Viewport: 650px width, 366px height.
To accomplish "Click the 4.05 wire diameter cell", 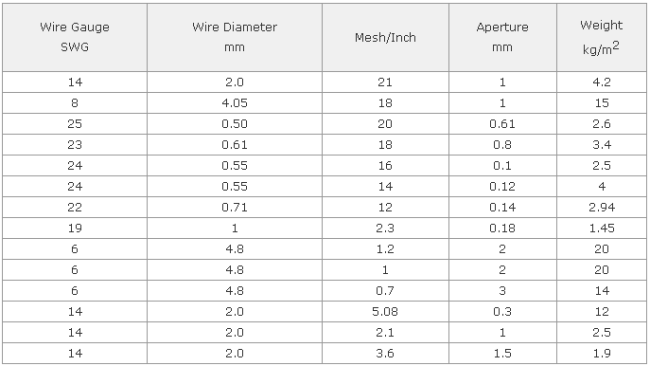I will coord(235,103).
